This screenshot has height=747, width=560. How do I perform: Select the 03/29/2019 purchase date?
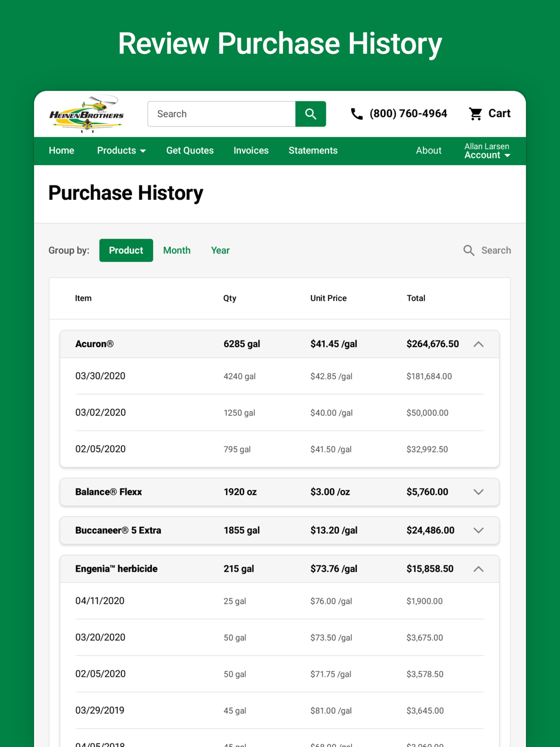point(100,710)
